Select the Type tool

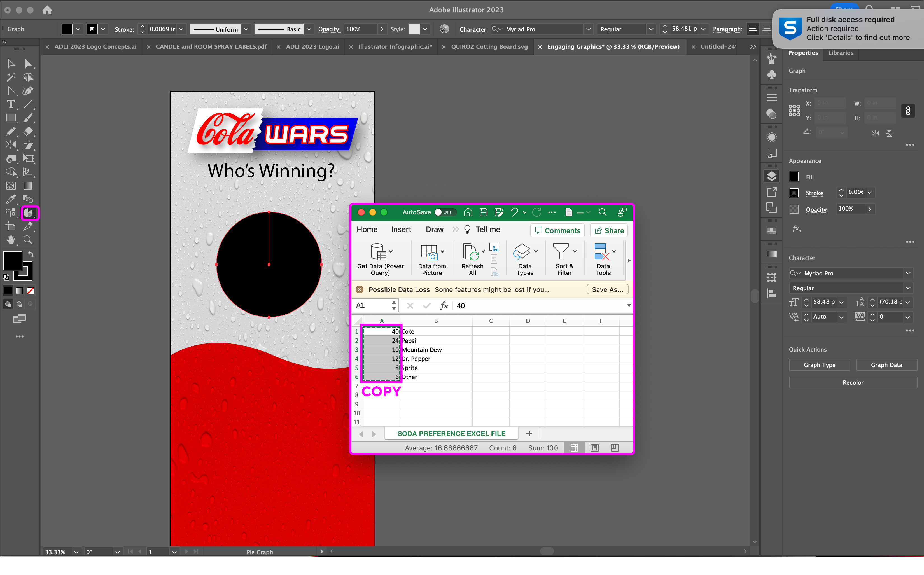11,104
